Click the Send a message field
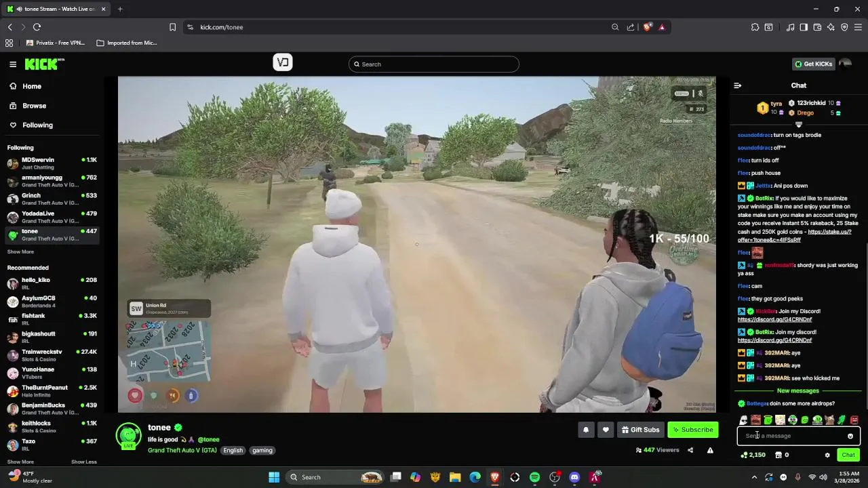This screenshot has height=488, width=868. click(798, 436)
